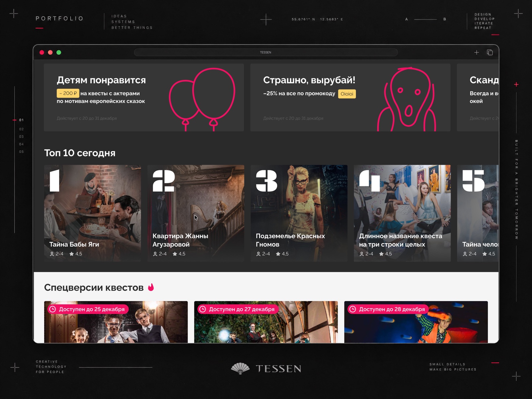Viewport: 532px width, 399px height.
Task: Open the "Длинное название квеста" card title
Action: 400,240
